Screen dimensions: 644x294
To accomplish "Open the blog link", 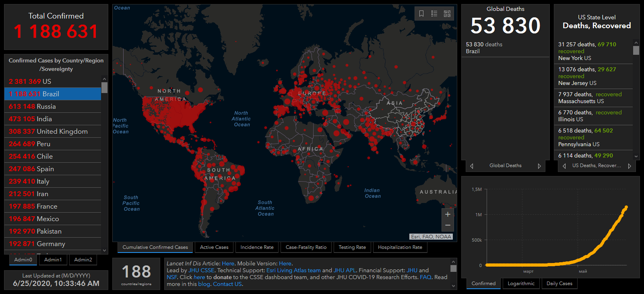I will tap(204, 284).
